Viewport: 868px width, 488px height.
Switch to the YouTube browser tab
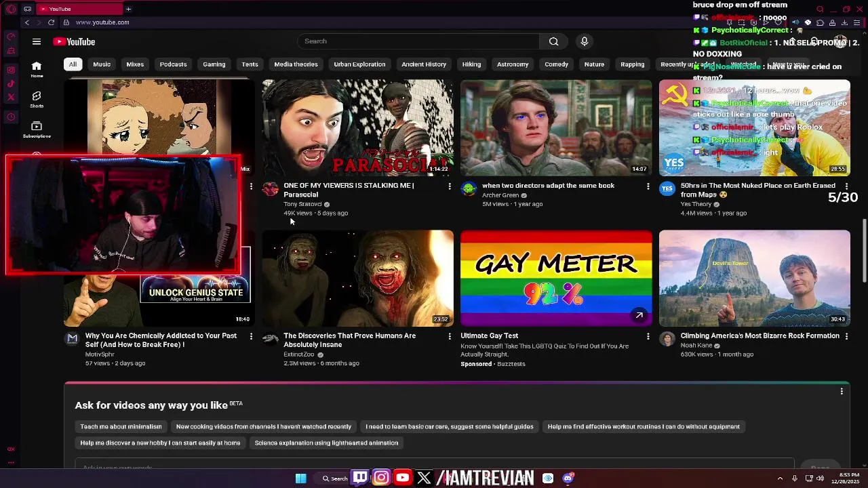[78, 9]
